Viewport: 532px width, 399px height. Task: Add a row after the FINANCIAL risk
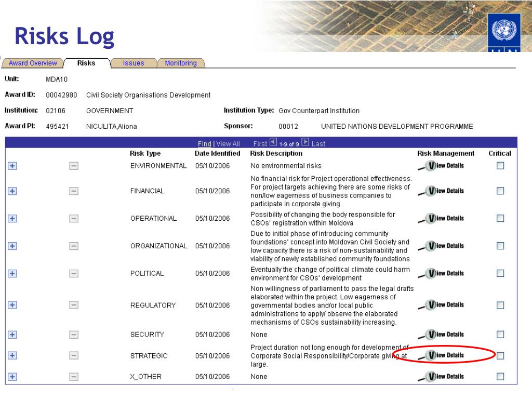point(12,191)
